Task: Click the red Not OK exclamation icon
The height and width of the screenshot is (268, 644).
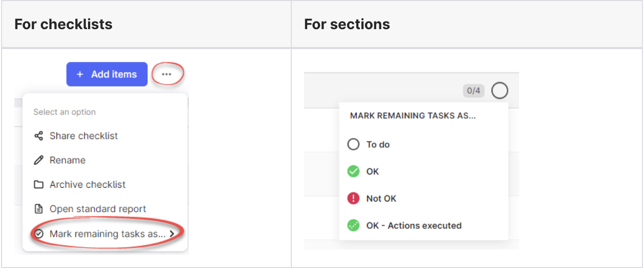Action: point(353,198)
